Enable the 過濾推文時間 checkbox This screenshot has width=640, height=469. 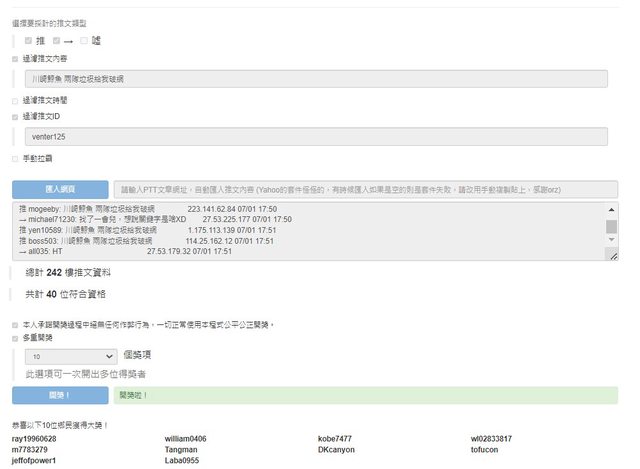pos(15,100)
